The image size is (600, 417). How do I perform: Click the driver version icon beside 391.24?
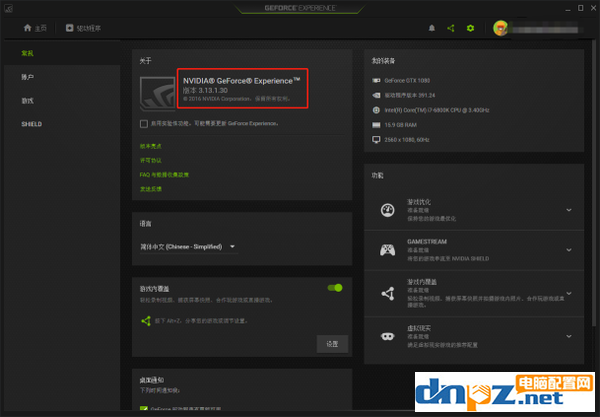click(376, 95)
